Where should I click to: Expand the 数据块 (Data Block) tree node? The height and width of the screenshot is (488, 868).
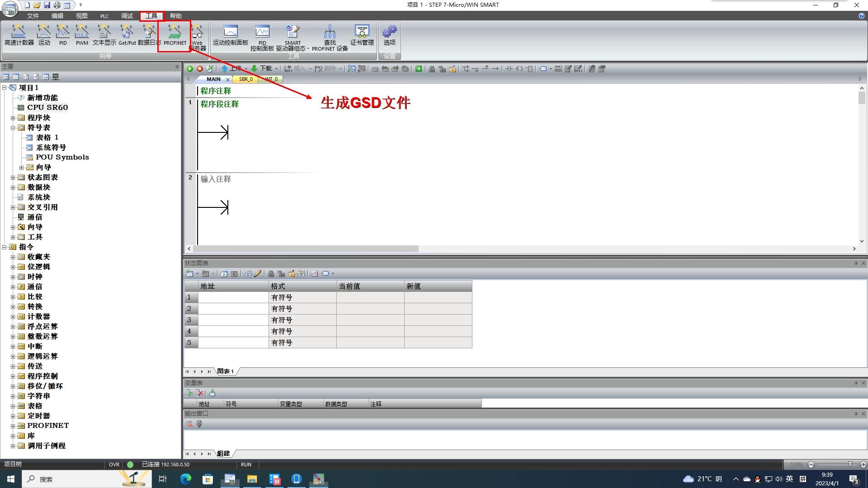click(13, 188)
